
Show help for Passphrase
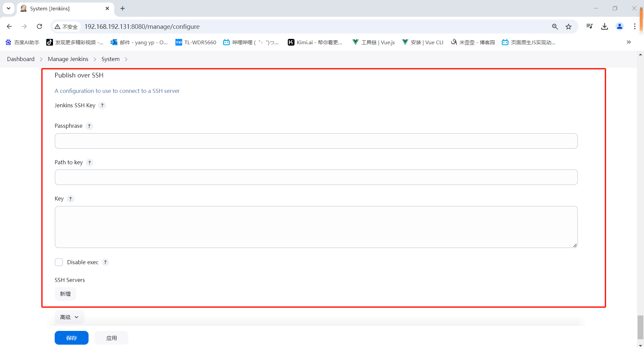click(x=89, y=126)
